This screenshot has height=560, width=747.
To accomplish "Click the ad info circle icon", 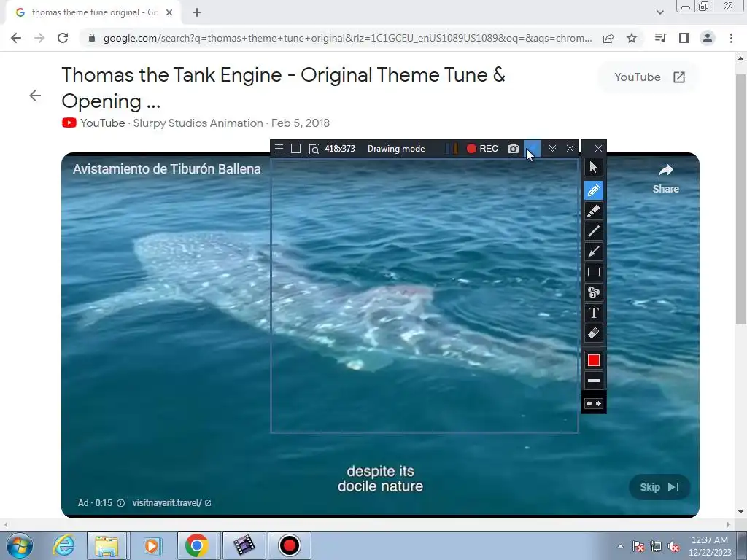I will [x=121, y=503].
